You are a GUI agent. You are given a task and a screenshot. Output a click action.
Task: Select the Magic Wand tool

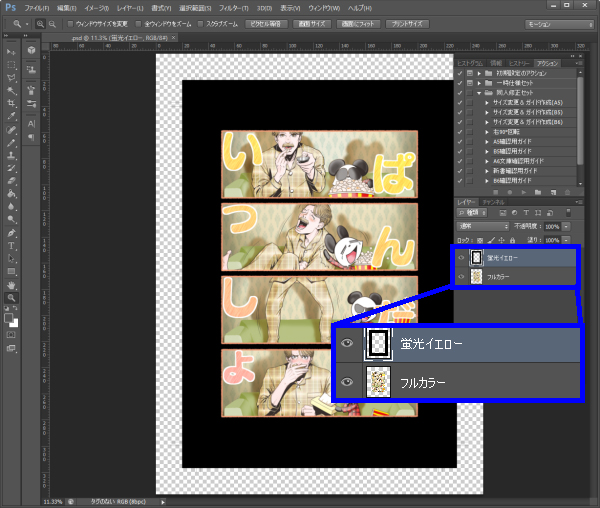[x=11, y=91]
